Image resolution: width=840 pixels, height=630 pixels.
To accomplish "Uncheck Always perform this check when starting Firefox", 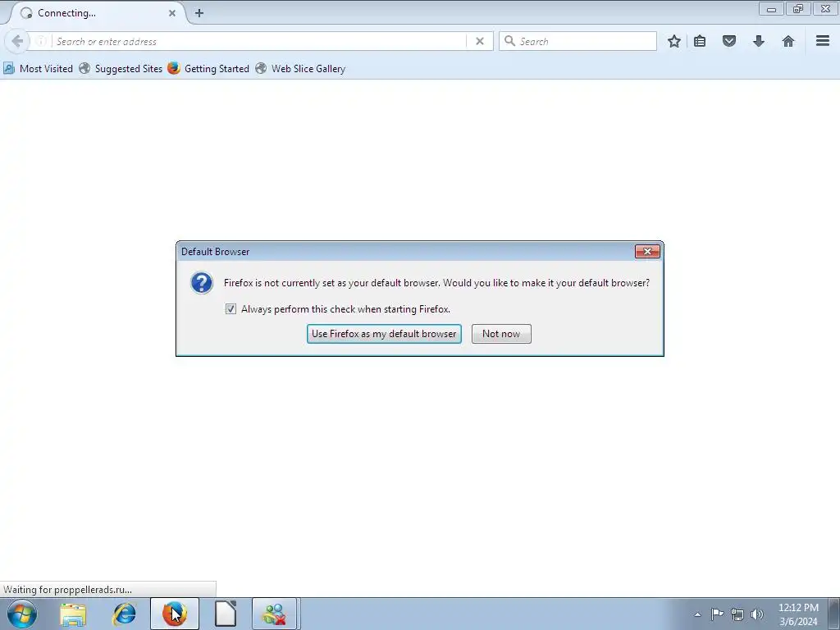I will click(x=231, y=309).
